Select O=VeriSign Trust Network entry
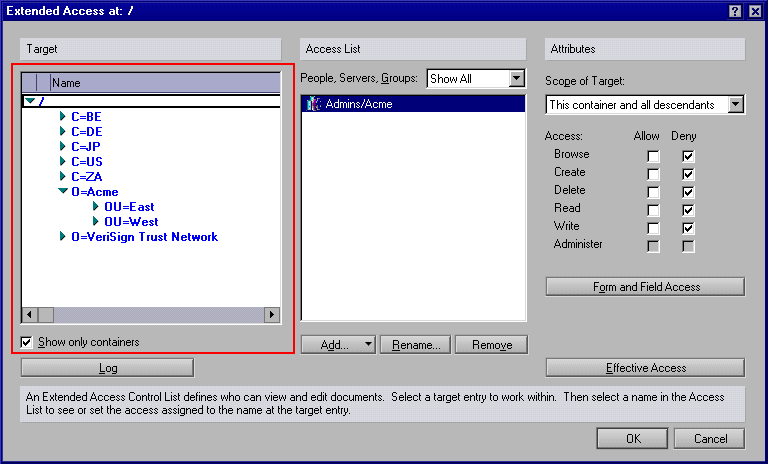Screen dimensions: 768x464 (x=144, y=237)
